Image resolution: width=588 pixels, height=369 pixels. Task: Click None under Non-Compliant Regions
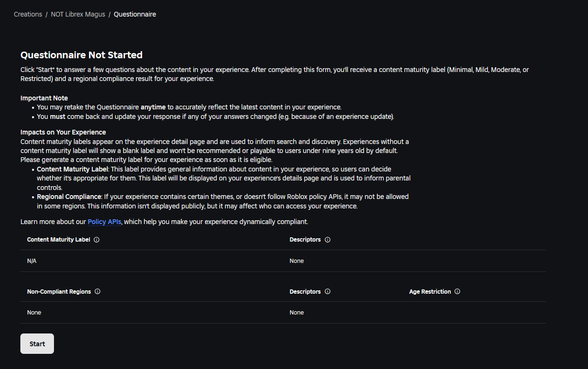coord(34,313)
